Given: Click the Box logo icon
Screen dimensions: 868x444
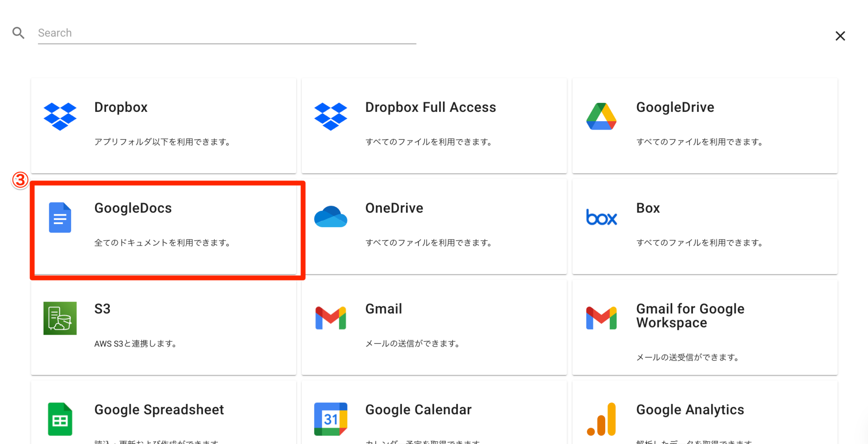Looking at the screenshot, I should click(x=601, y=217).
